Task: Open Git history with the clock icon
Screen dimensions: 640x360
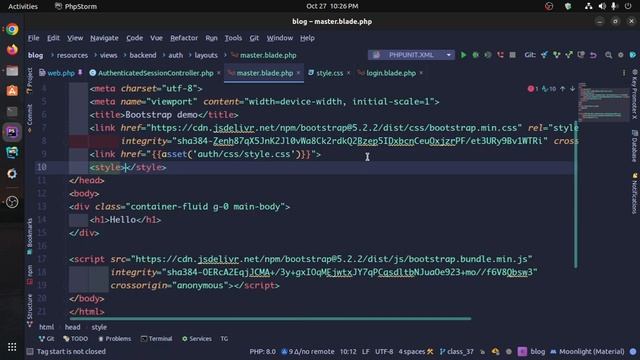Action: click(x=581, y=55)
